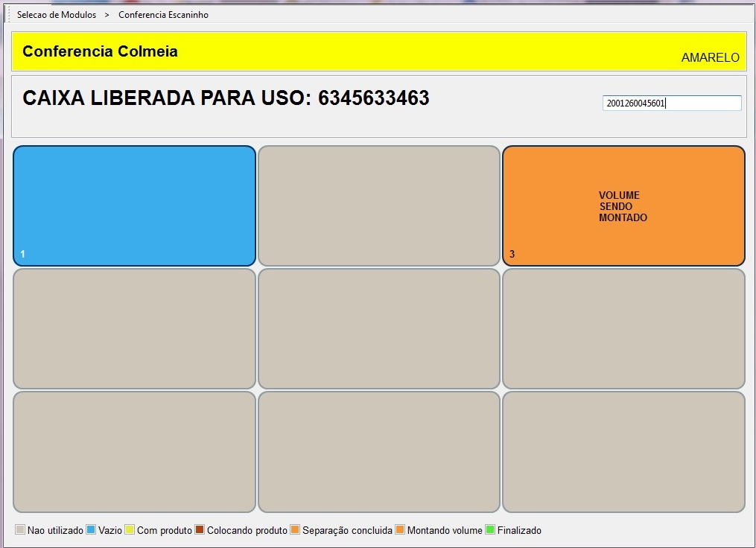The height and width of the screenshot is (548, 756).
Task: Click the Montando volume orange legend swatch
Action: [400, 529]
